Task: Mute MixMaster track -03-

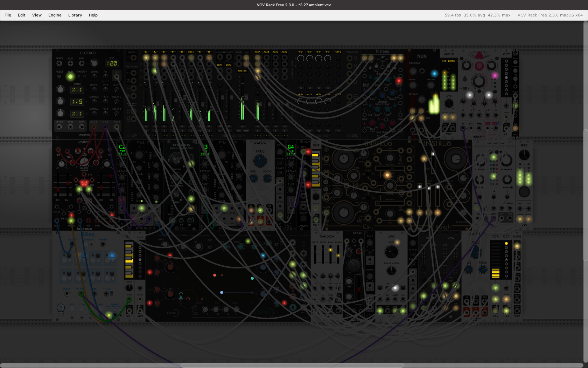Action: coord(164,126)
